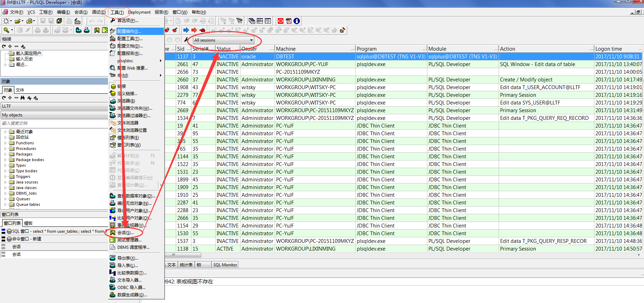Screen dimensions: 644x303
Task: Click the wrench icon beside All sessions
Action: (x=186, y=40)
